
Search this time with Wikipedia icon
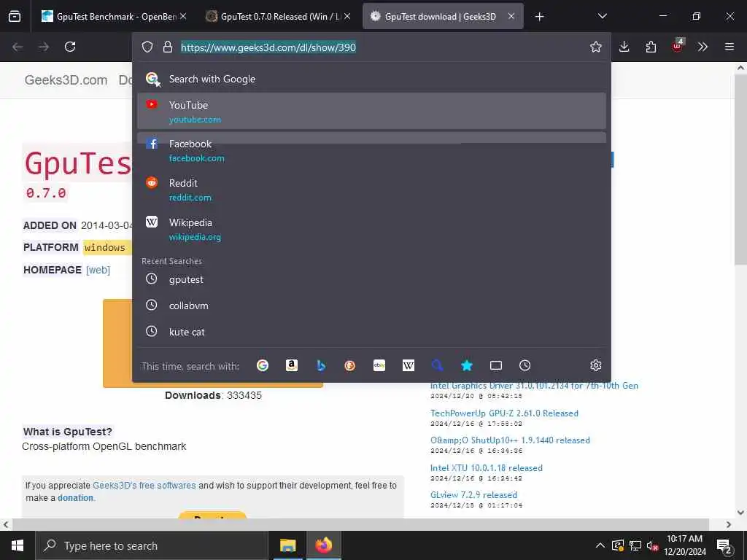(x=409, y=365)
